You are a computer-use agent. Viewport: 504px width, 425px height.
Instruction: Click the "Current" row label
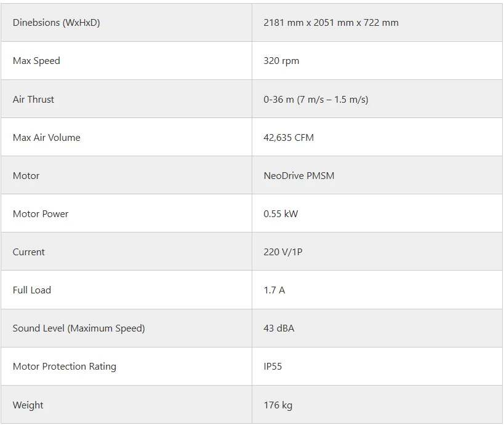pos(29,252)
